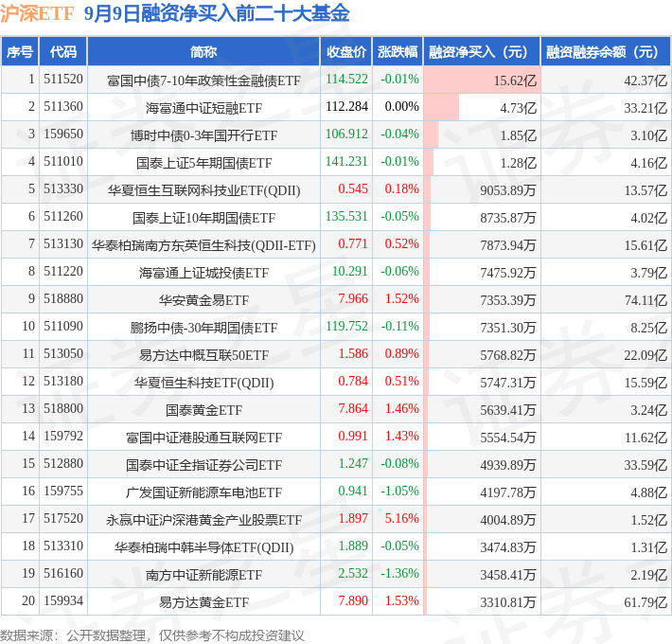Select fund 国泰上证10年期国债ETF
The image size is (672, 644).
pos(203,218)
